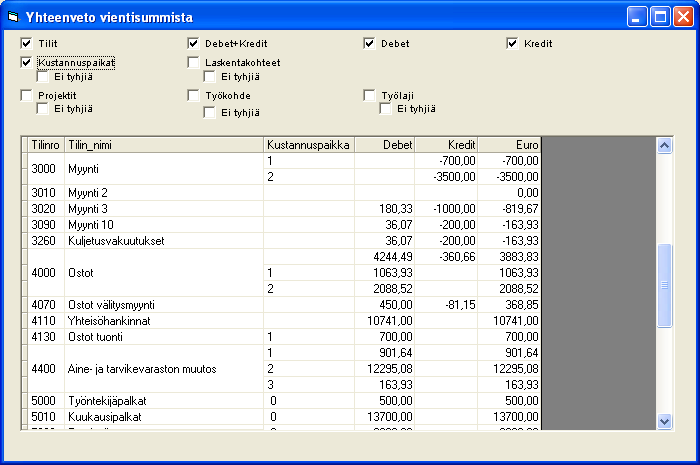Select the Ostot välitysmyynti cell
This screenshot has width=700, height=465.
tap(164, 305)
